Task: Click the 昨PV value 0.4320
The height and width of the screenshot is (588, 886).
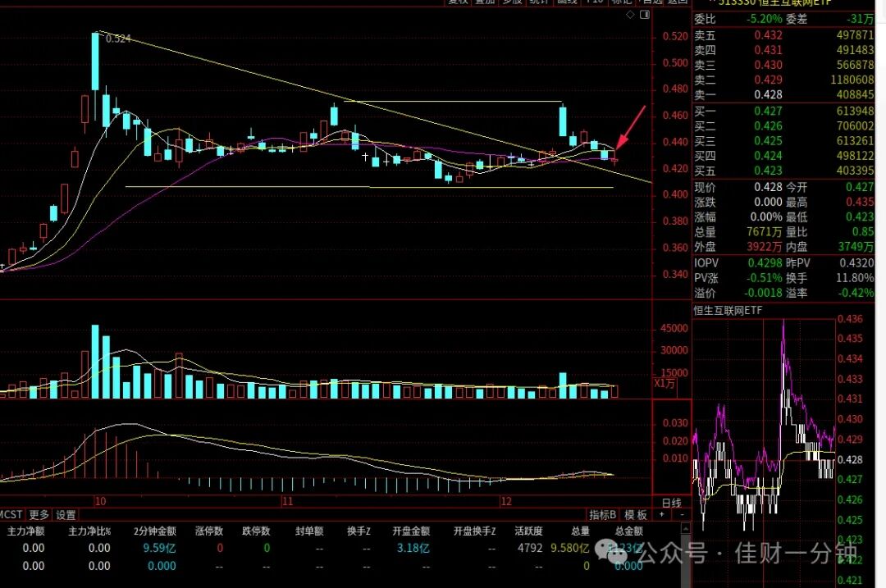Action: coord(856,262)
